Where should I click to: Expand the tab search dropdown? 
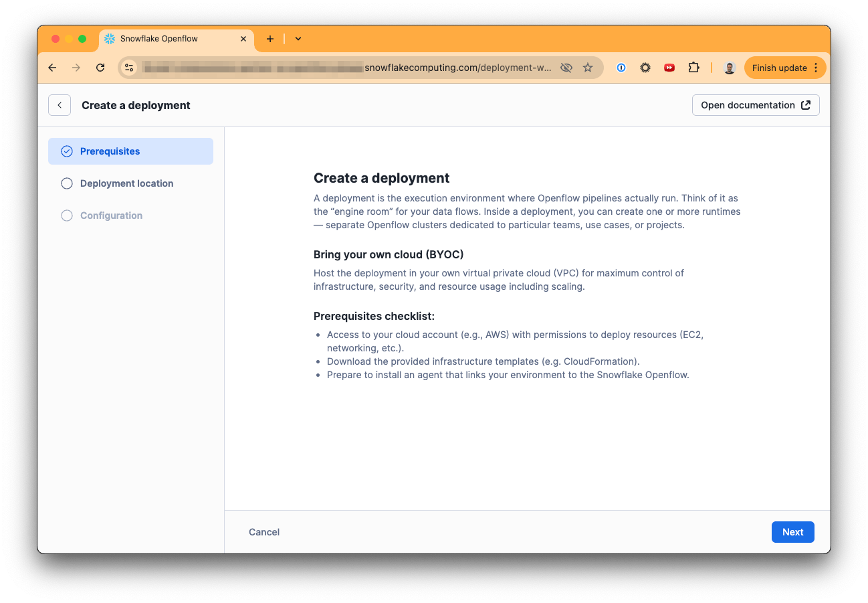(298, 39)
